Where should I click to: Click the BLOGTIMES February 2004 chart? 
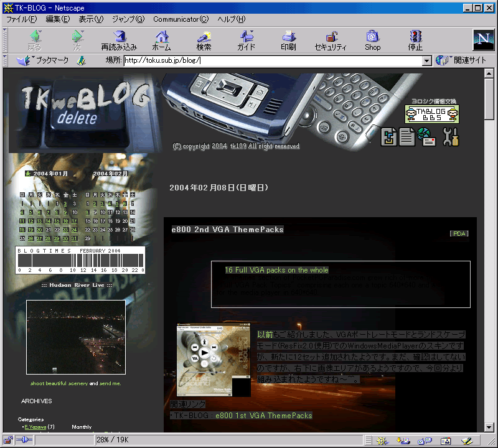tap(80, 260)
